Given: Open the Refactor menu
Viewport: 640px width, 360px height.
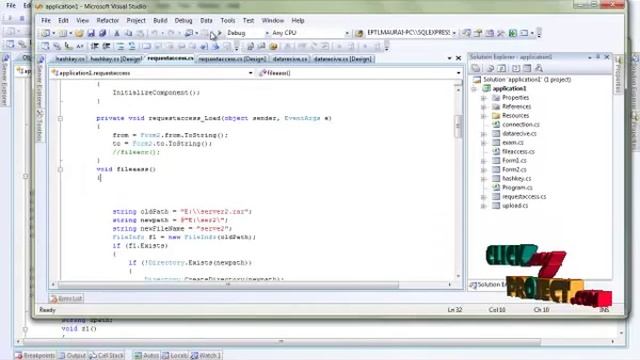Looking at the screenshot, I should (107, 20).
